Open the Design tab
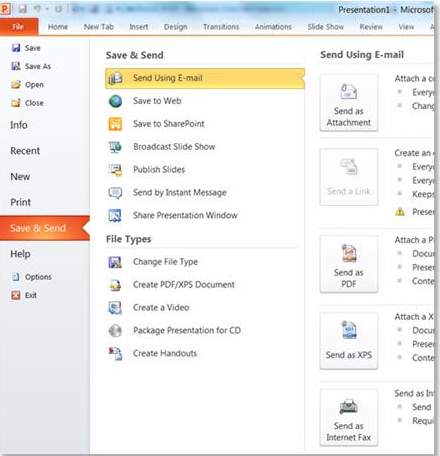This screenshot has width=440, height=456. (175, 27)
